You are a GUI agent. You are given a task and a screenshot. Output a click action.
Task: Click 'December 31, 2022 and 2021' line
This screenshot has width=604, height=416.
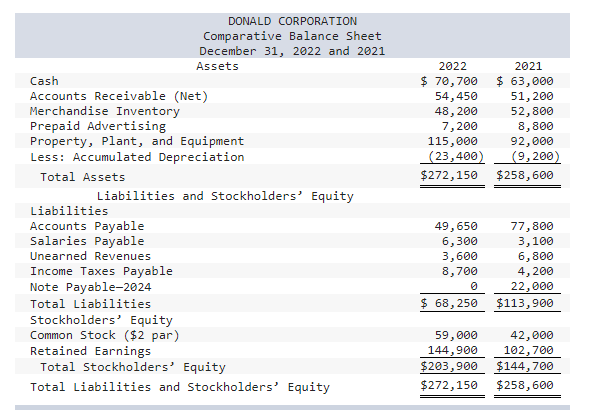pos(292,51)
